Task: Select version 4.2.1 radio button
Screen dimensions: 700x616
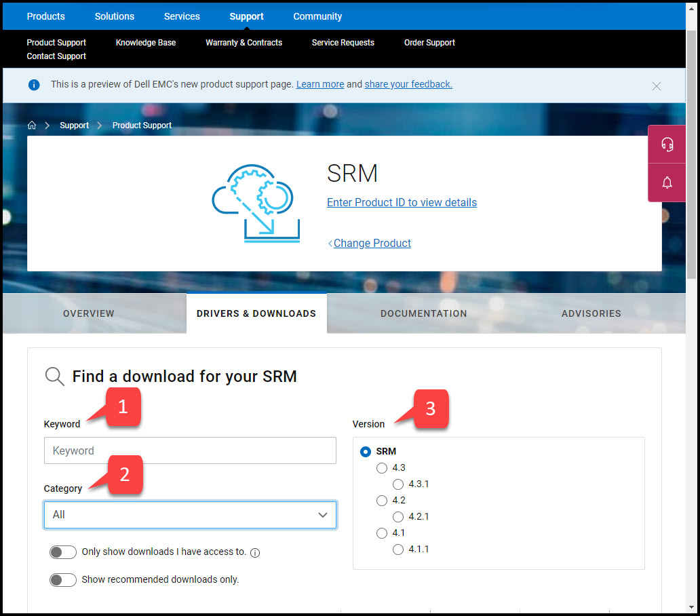Action: 397,517
